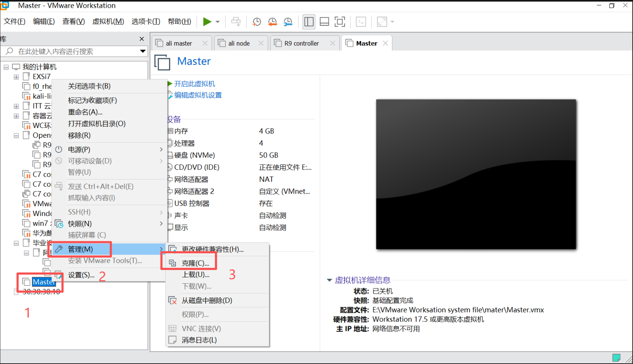Select the EXSi7 folder in the library
Image resolution: width=633 pixels, height=364 pixels.
click(42, 77)
